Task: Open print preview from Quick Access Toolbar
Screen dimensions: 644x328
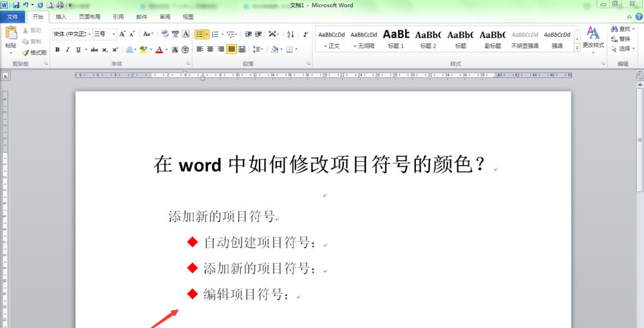Action: [50, 5]
